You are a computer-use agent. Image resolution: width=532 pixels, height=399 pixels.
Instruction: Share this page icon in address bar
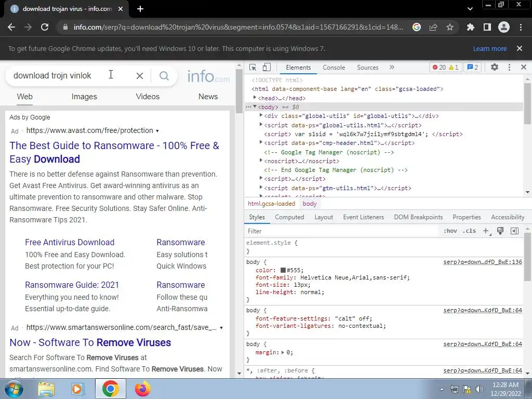click(433, 27)
